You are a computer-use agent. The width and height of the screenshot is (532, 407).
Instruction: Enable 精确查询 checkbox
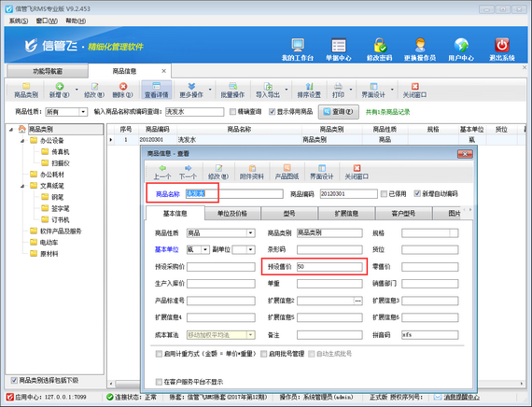click(232, 112)
